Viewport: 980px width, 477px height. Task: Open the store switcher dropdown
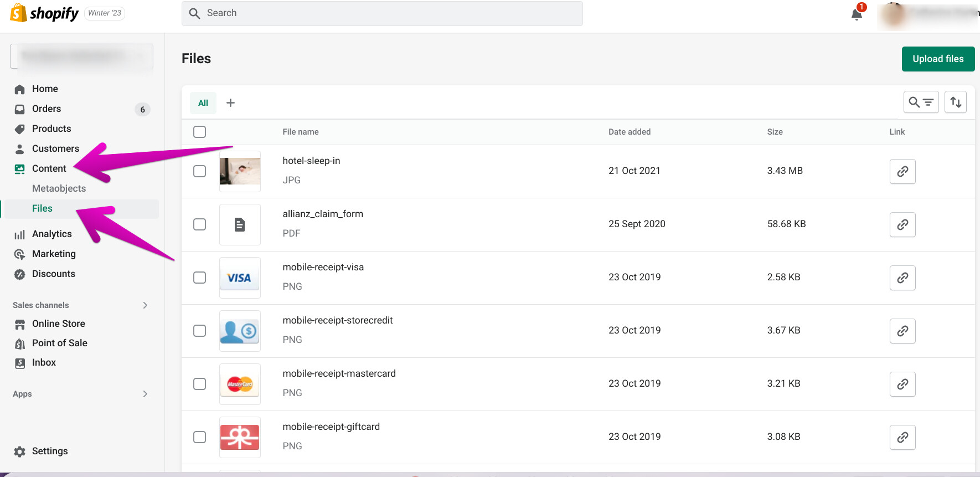81,57
